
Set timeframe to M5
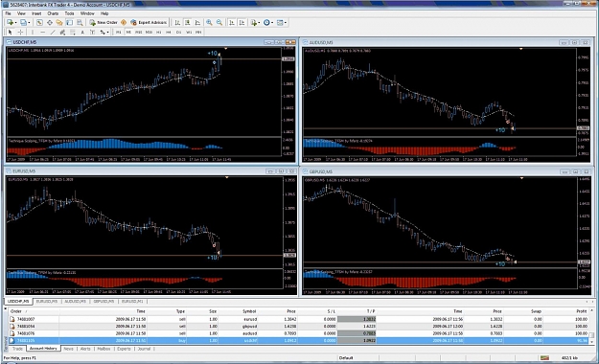point(128,32)
